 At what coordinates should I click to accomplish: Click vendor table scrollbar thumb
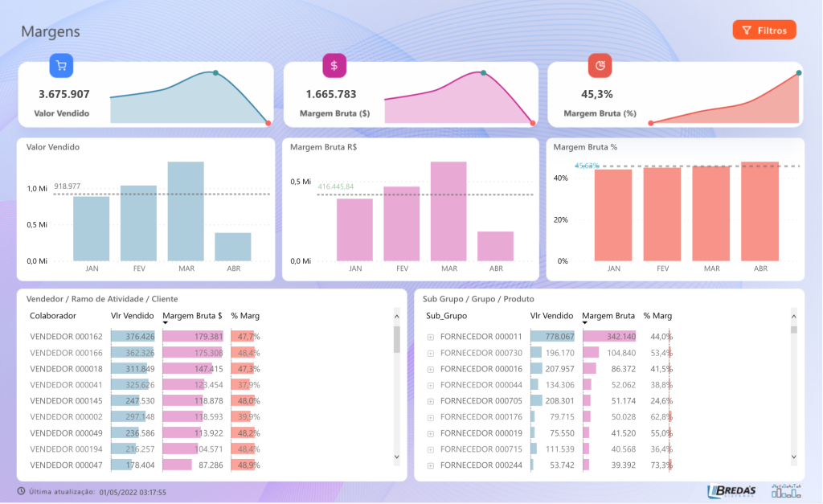click(397, 339)
